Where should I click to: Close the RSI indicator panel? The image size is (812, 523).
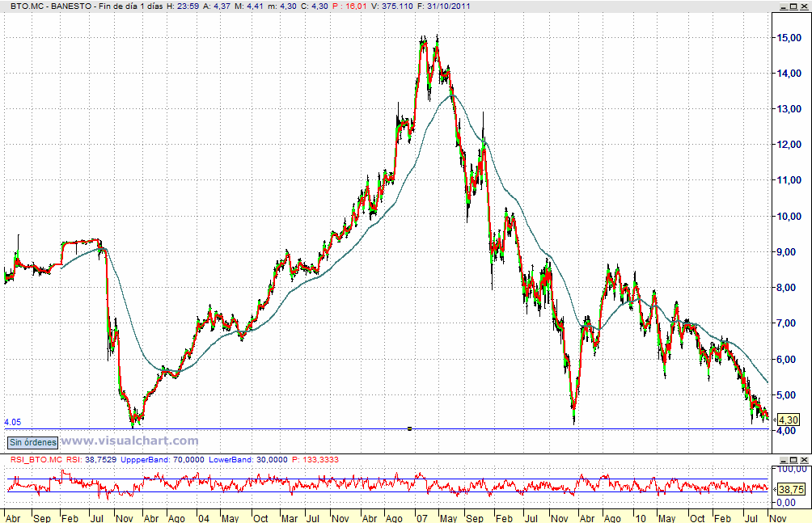pos(804,459)
